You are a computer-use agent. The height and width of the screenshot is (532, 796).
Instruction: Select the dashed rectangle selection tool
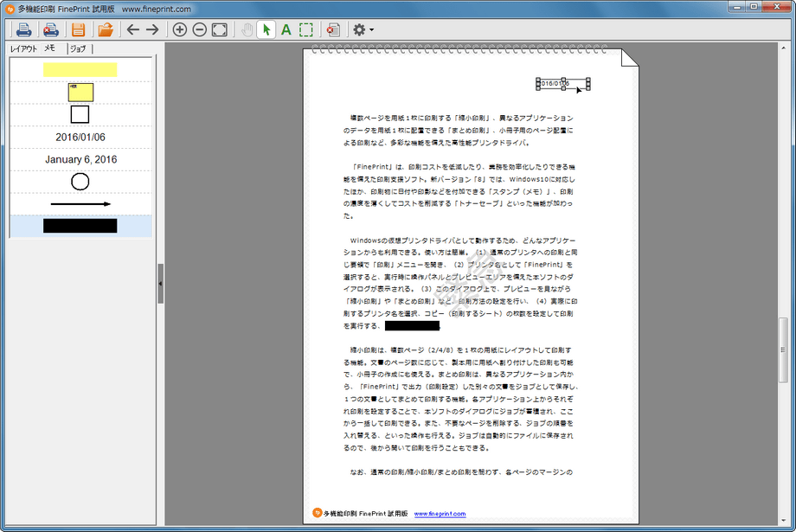point(306,30)
